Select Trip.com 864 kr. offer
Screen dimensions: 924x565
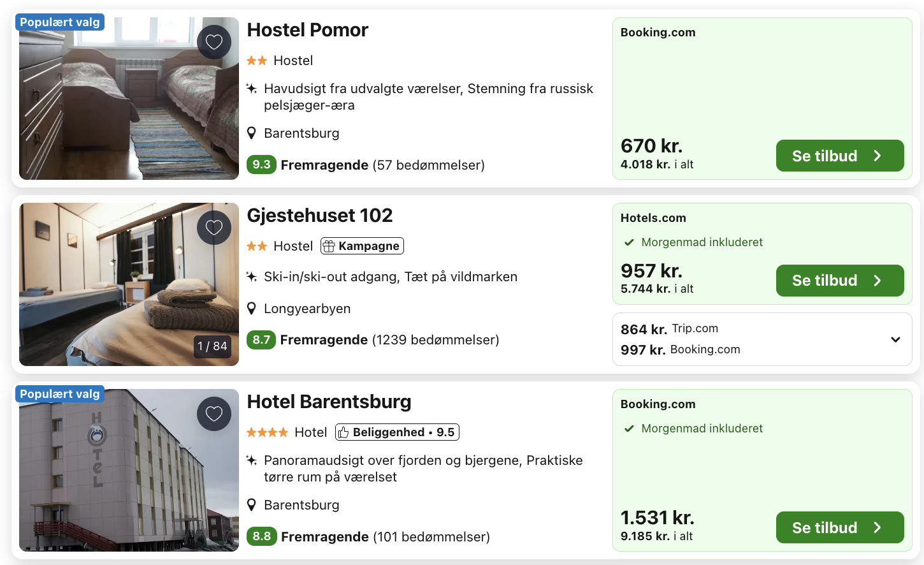tap(669, 329)
